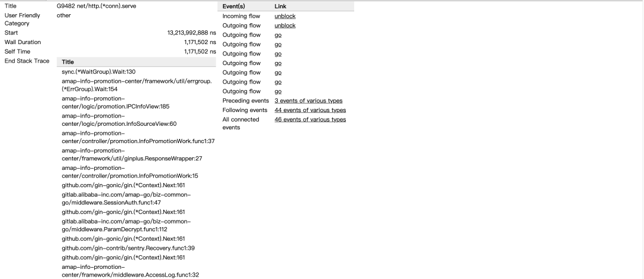Click the Outgoing flow unblock link
Screen dimensions: 644x279
(x=285, y=26)
